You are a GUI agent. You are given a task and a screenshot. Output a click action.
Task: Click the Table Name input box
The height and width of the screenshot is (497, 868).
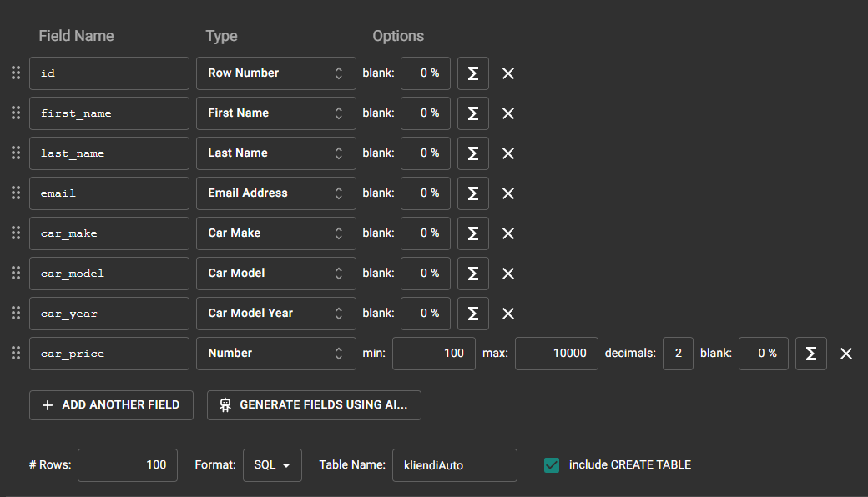[454, 465]
